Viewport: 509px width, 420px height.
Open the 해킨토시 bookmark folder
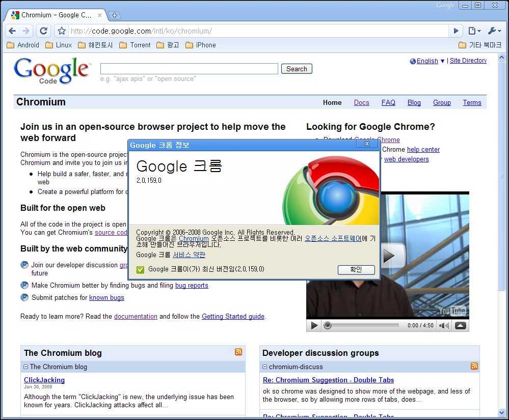[95, 45]
